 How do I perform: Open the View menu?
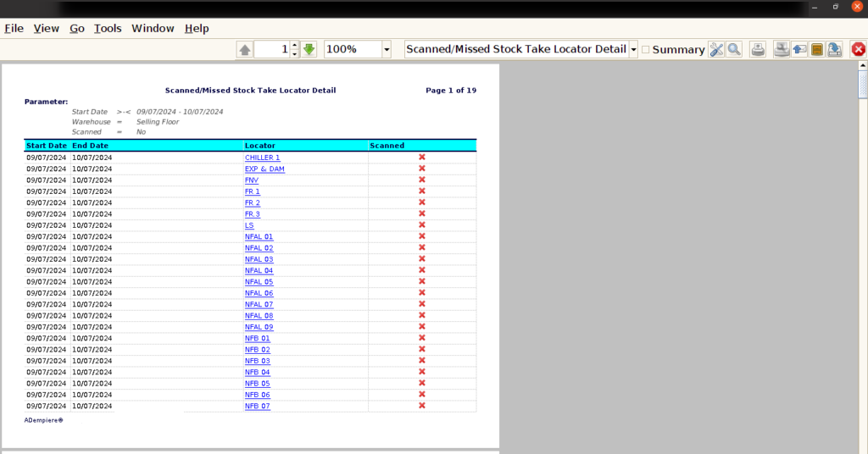(46, 28)
